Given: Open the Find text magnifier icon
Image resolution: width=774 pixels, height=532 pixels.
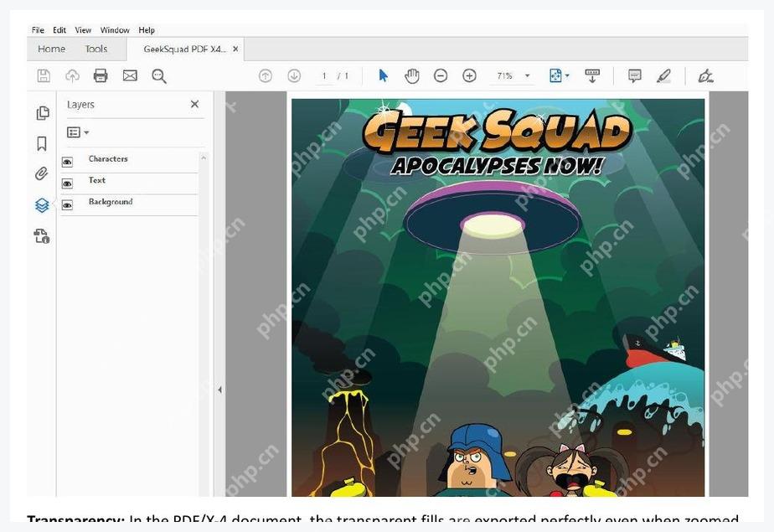Looking at the screenshot, I should coord(159,76).
